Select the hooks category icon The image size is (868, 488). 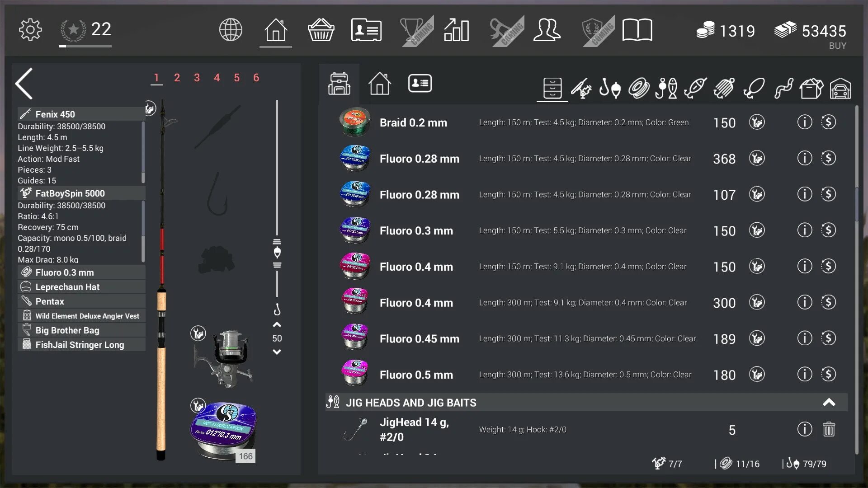tap(609, 88)
